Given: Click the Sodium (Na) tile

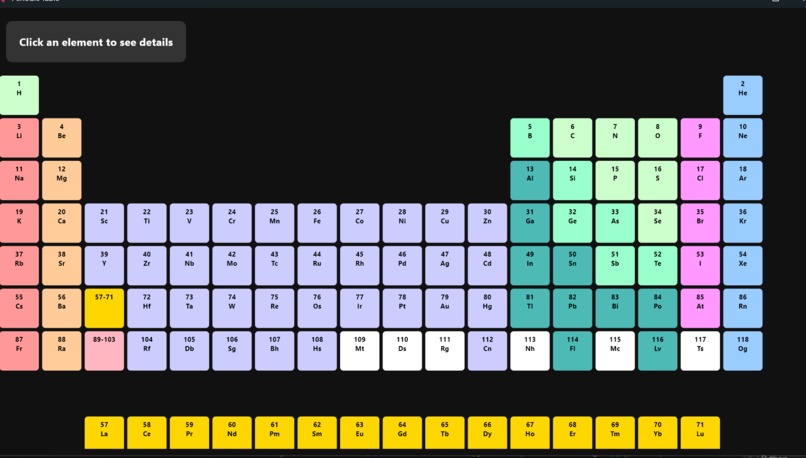Looking at the screenshot, I should (19, 180).
